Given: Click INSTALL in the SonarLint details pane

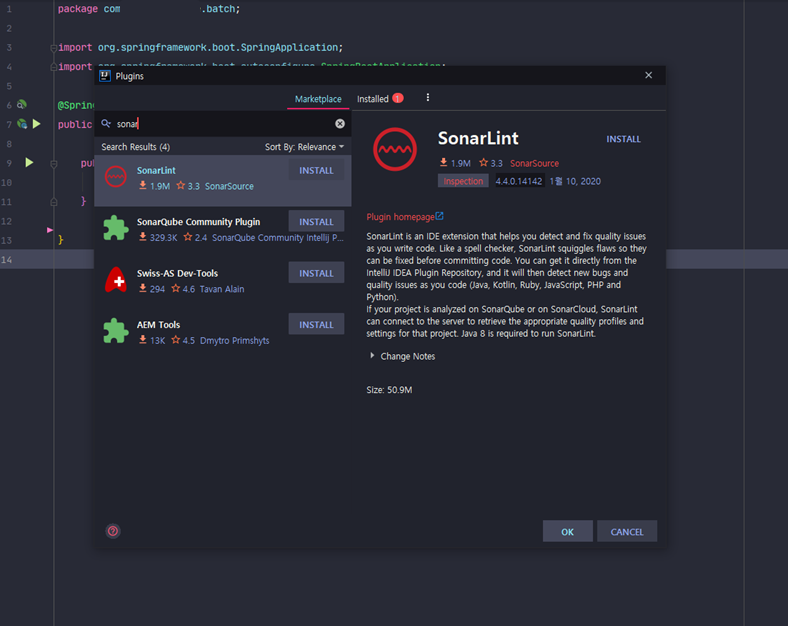Looking at the screenshot, I should (x=623, y=139).
